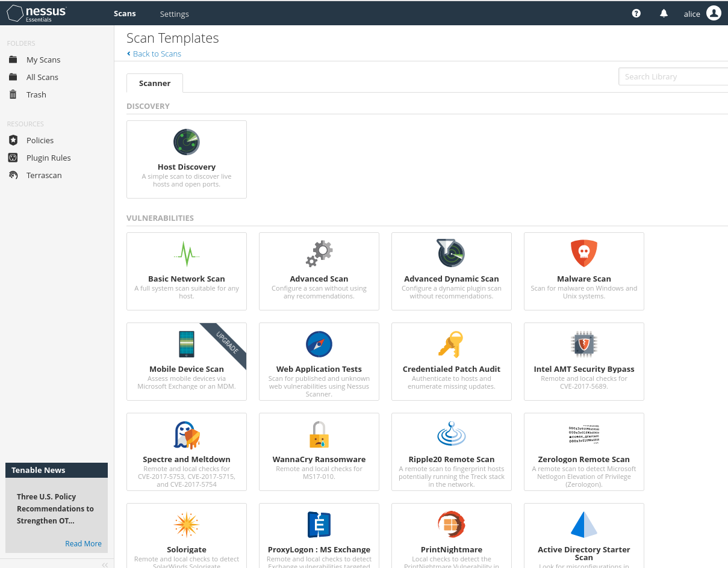Select the Basic Network Scan pulse icon
Screen dimensions: 728x568
187,254
